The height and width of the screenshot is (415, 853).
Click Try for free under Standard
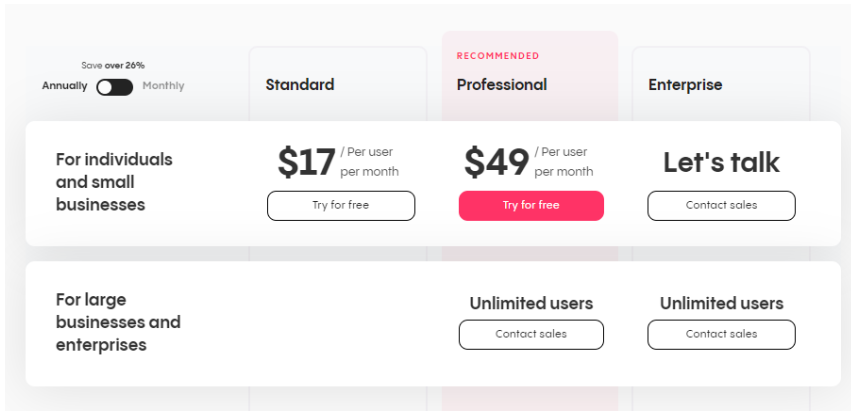pyautogui.click(x=340, y=205)
